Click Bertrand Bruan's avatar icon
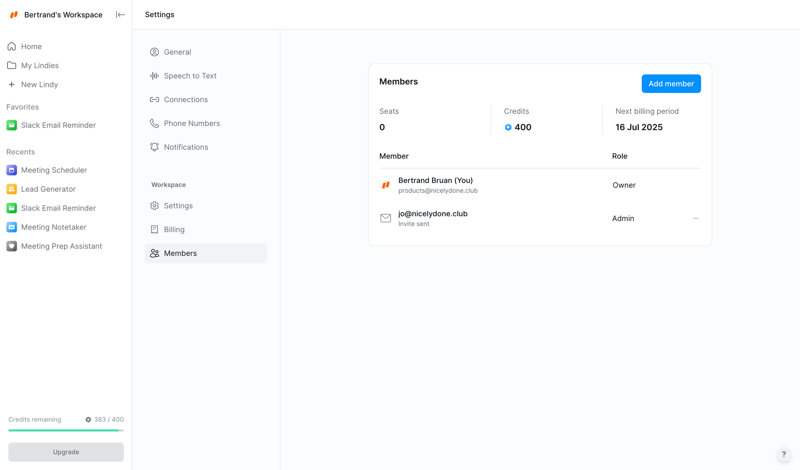Screen dimensions: 800x470 coord(386,185)
